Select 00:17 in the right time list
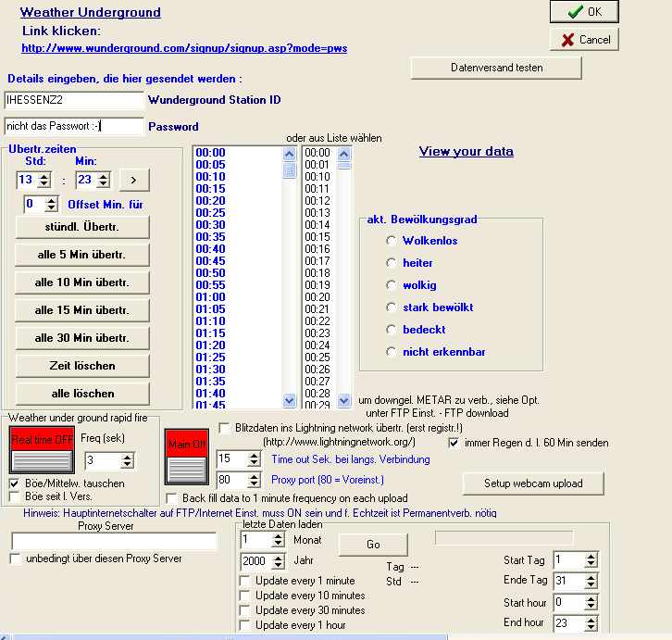 click(317, 261)
